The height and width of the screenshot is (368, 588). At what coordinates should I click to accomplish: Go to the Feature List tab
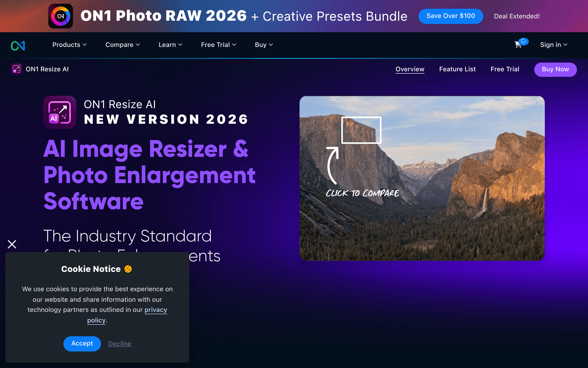pyautogui.click(x=457, y=69)
